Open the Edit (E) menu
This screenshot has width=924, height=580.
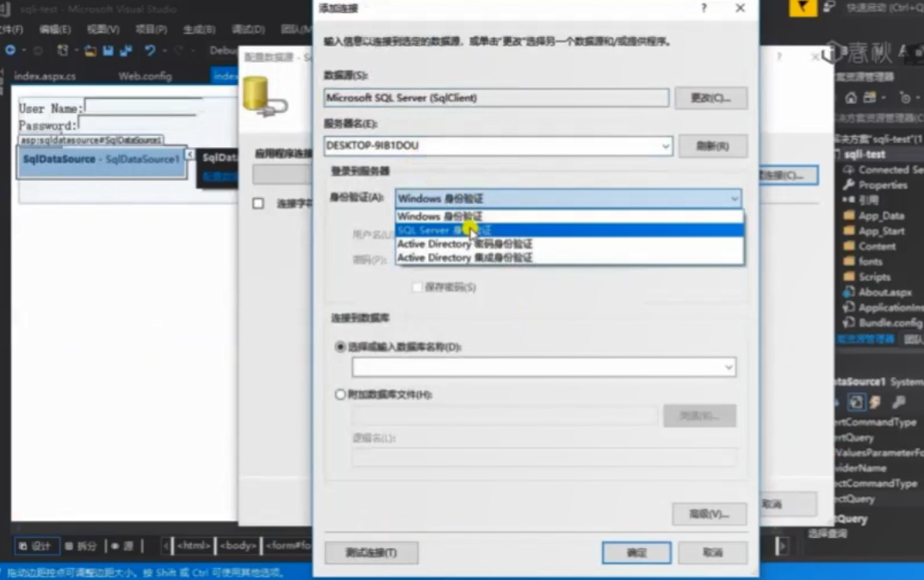click(55, 29)
